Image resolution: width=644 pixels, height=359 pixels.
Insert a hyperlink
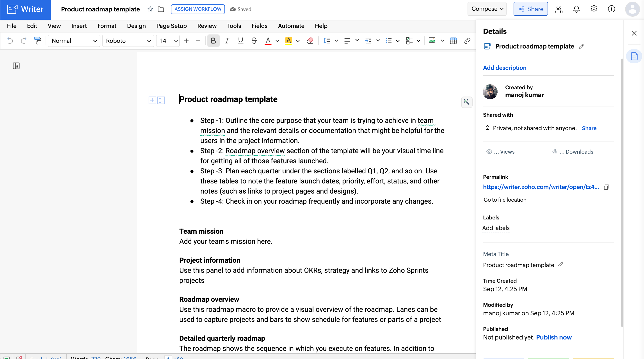pos(467,41)
